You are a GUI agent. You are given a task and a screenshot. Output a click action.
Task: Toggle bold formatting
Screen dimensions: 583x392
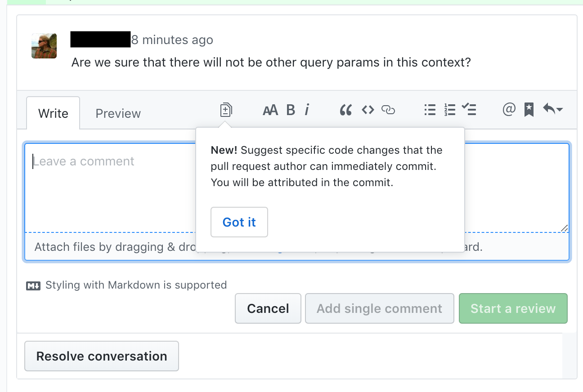point(291,110)
